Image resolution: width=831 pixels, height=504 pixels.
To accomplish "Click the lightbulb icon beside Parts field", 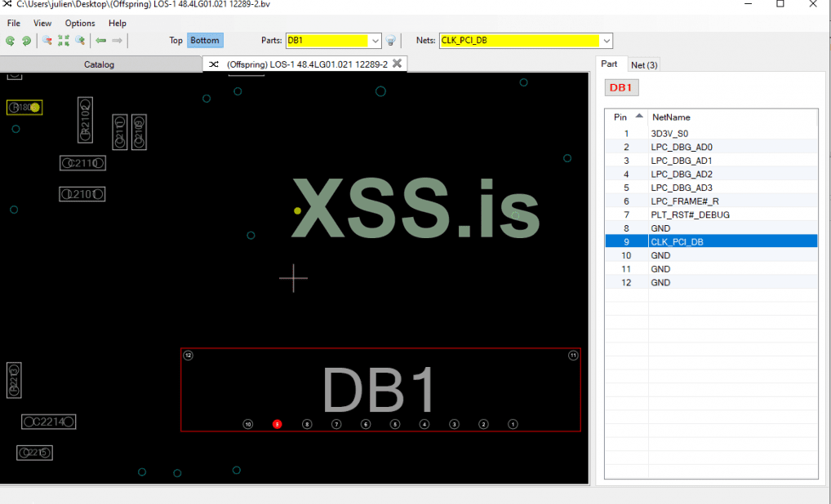I will click(x=391, y=41).
